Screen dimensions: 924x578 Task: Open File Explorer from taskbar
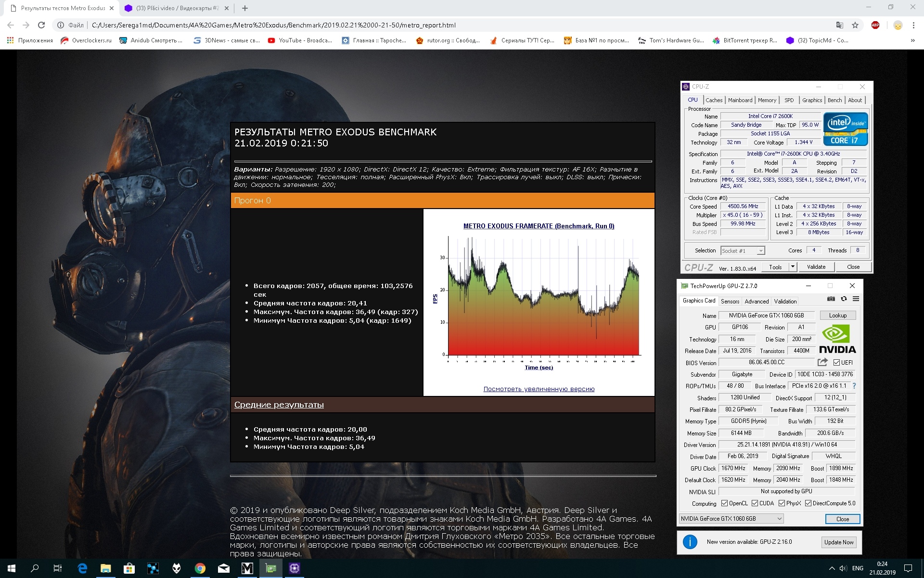[105, 568]
